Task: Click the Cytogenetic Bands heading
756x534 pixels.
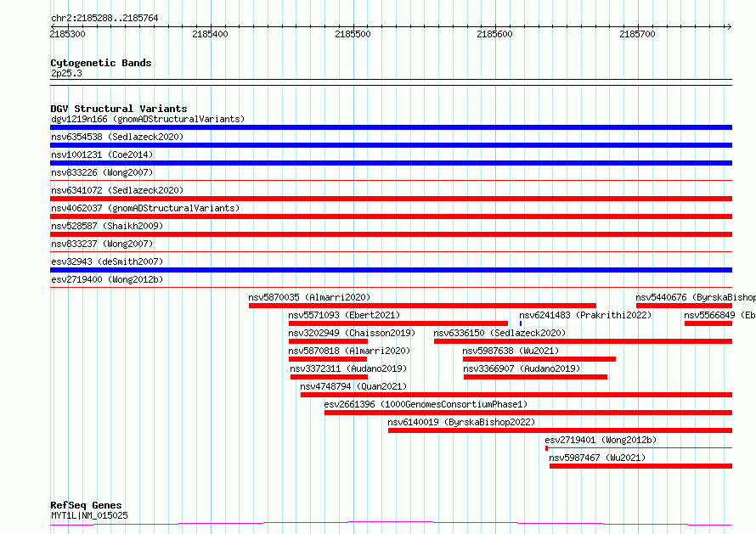Action: point(101,63)
